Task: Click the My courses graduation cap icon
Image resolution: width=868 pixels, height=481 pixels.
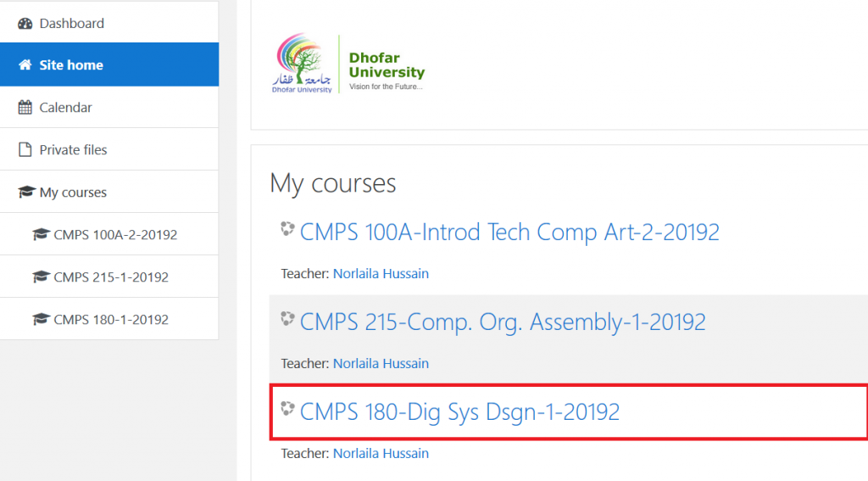Action: pyautogui.click(x=26, y=192)
